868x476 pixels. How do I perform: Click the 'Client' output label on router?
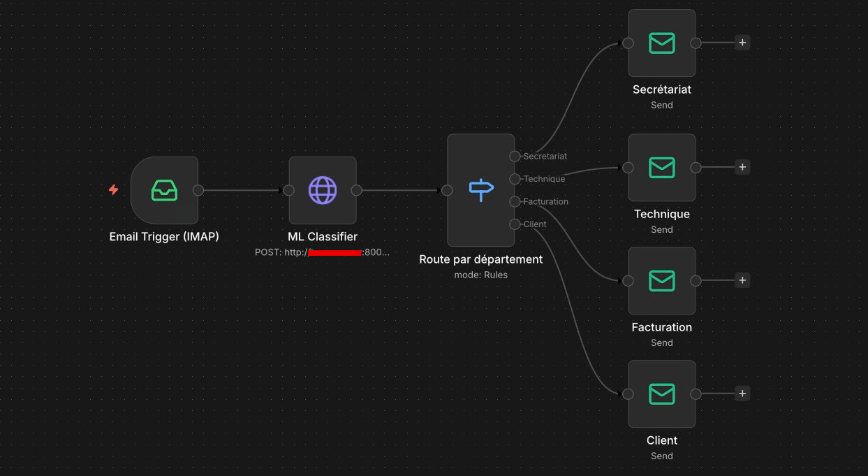(536, 224)
